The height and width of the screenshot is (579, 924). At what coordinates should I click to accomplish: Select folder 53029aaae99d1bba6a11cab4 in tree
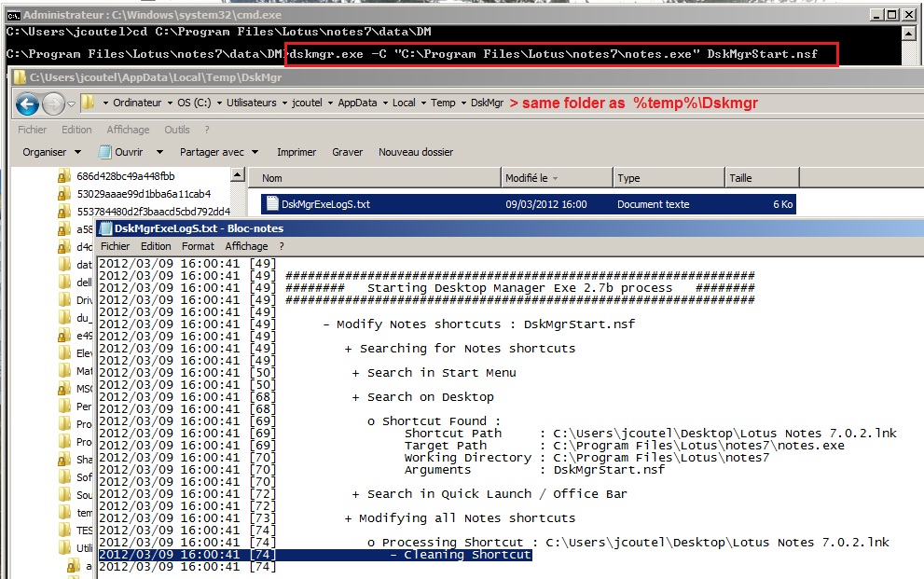[144, 194]
